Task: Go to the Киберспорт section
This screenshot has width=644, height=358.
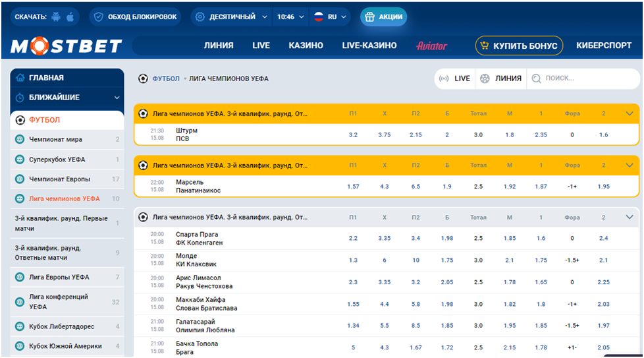Action: click(x=604, y=45)
